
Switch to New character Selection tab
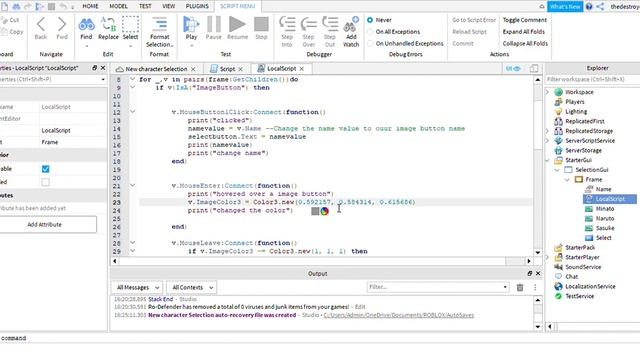coord(156,69)
